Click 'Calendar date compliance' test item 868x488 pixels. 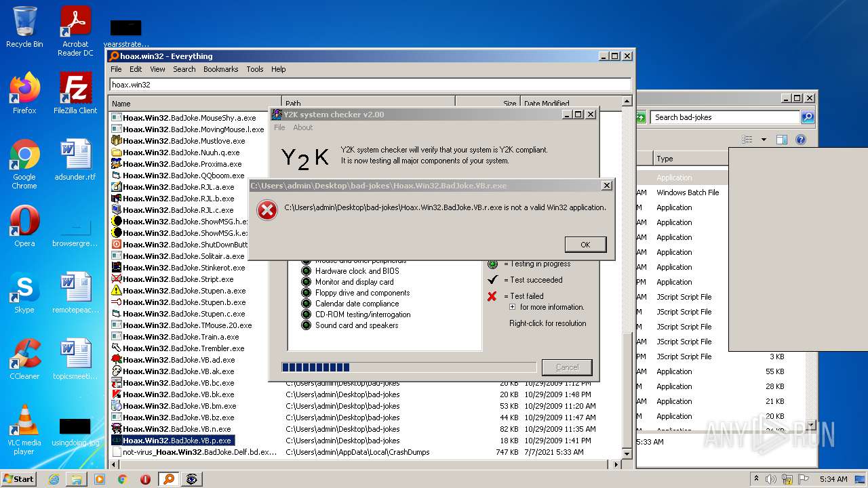pos(357,304)
